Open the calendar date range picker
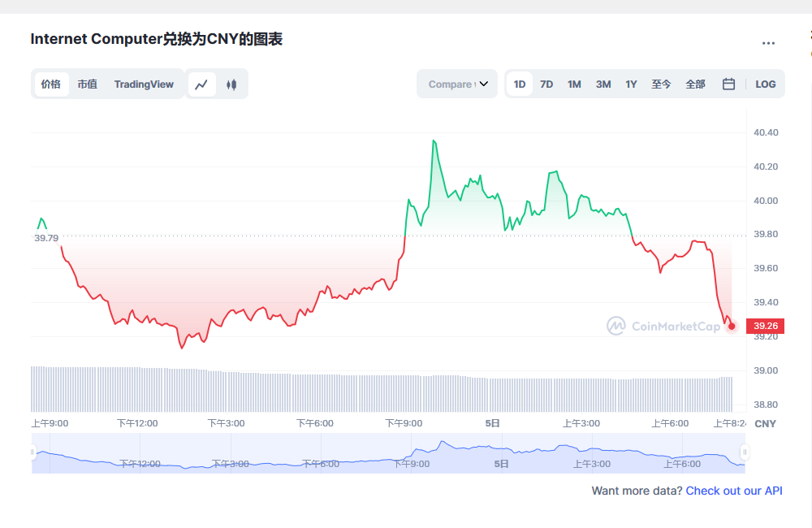This screenshot has width=812, height=528. tap(728, 84)
